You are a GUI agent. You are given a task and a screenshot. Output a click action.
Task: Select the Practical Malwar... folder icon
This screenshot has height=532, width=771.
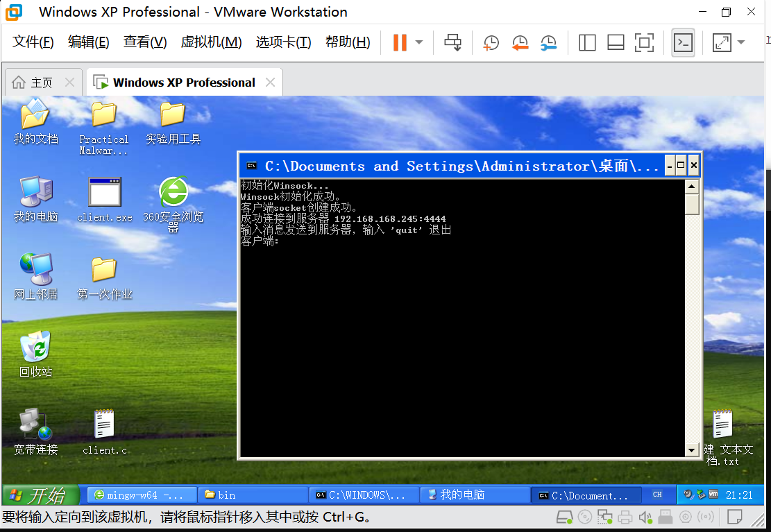coord(104,128)
